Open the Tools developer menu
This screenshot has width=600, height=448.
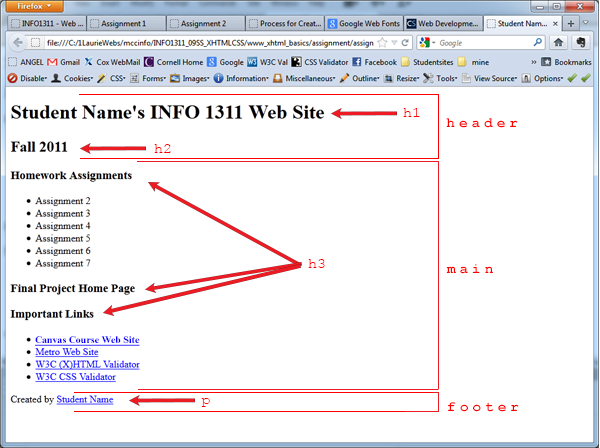click(x=440, y=78)
